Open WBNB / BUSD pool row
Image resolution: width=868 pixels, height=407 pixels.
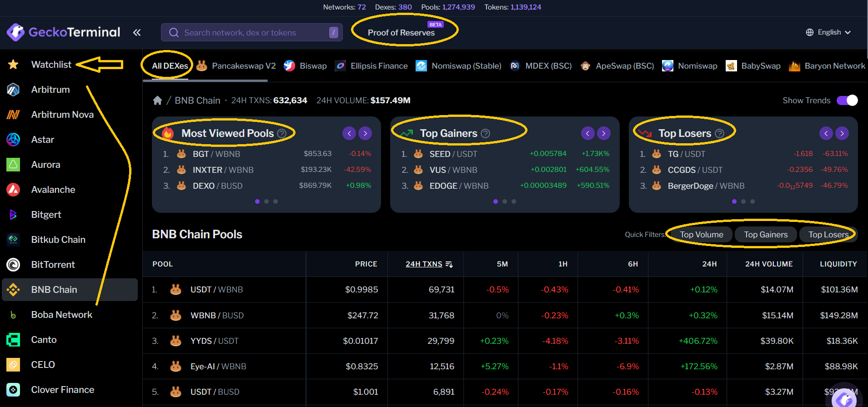(x=505, y=315)
